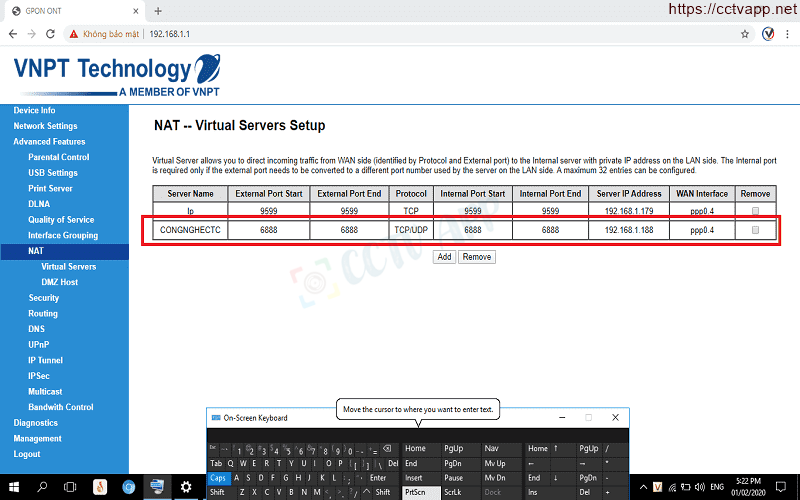Viewport: 800px width, 500px height.
Task: Click the Remove button below table
Action: coord(476,257)
